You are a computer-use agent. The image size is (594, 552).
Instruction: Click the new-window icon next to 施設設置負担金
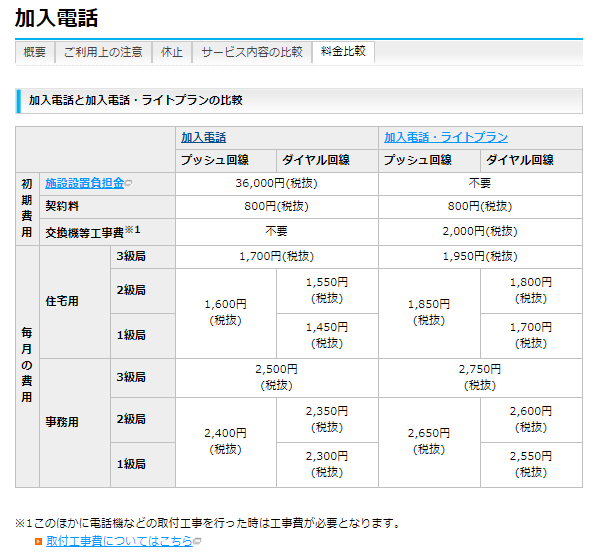point(128,183)
